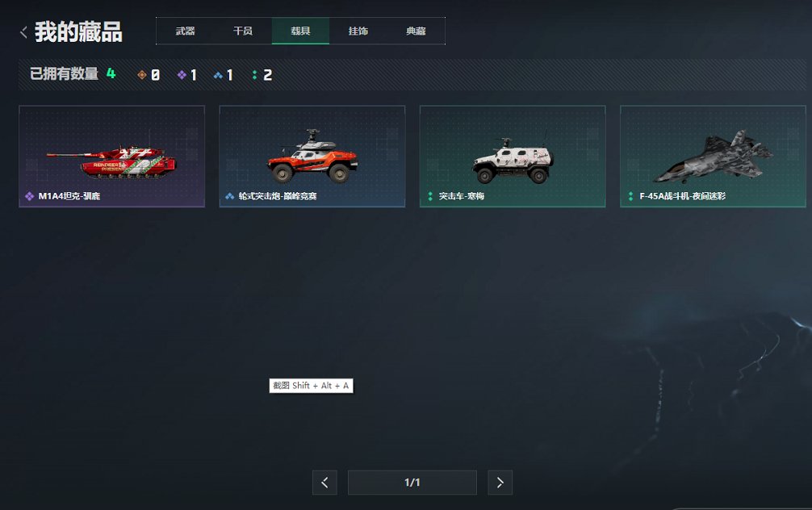Image resolution: width=812 pixels, height=510 pixels.
Task: Click the M1A4坦克-驯鹿 label
Action: click(69, 196)
